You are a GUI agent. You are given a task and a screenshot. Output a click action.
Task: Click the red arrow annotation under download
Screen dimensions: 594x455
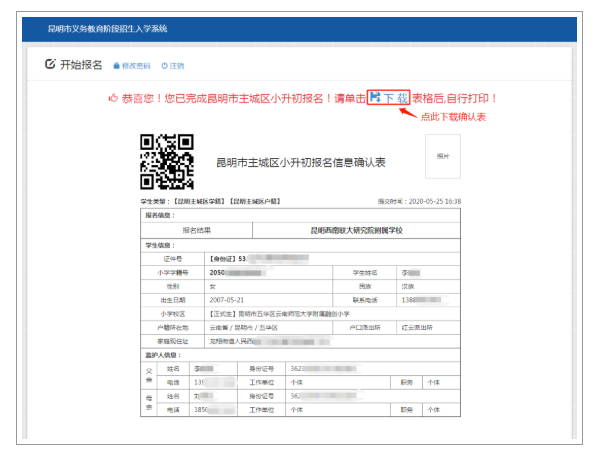(408, 113)
